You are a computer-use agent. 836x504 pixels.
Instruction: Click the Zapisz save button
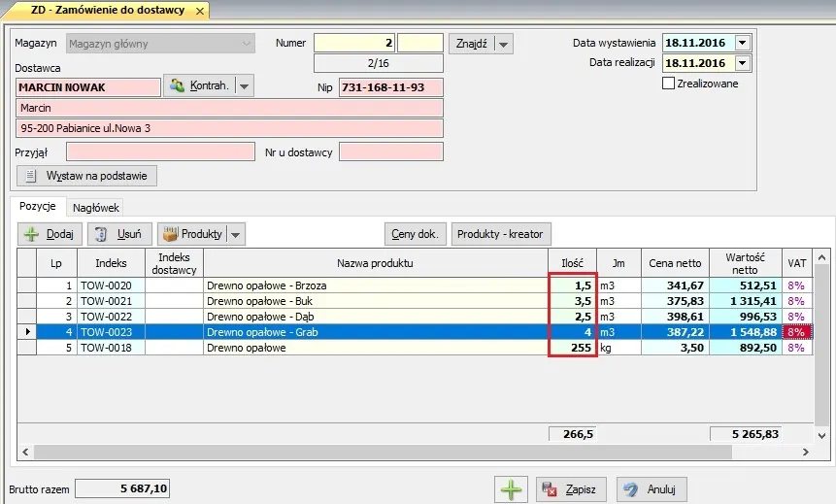tap(571, 489)
